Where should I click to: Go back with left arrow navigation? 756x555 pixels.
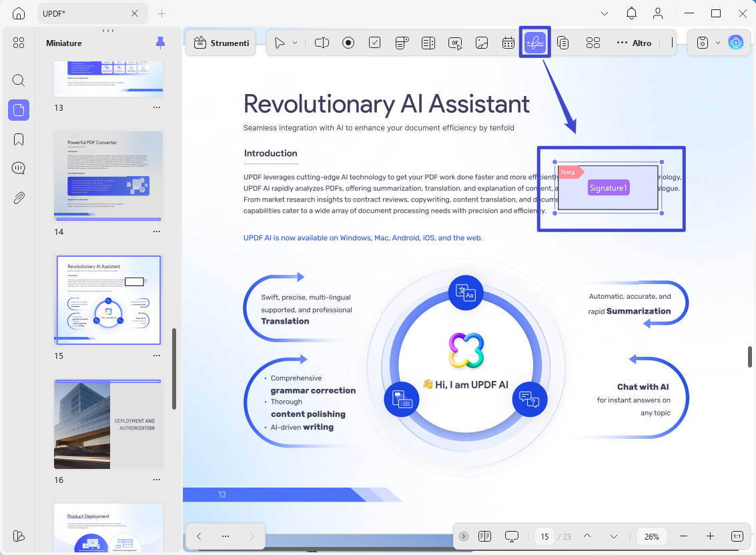point(199,536)
